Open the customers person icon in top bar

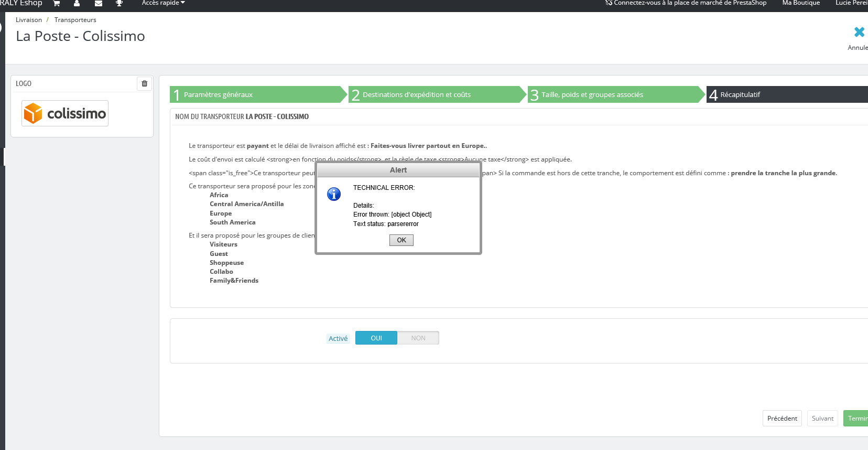77,3
